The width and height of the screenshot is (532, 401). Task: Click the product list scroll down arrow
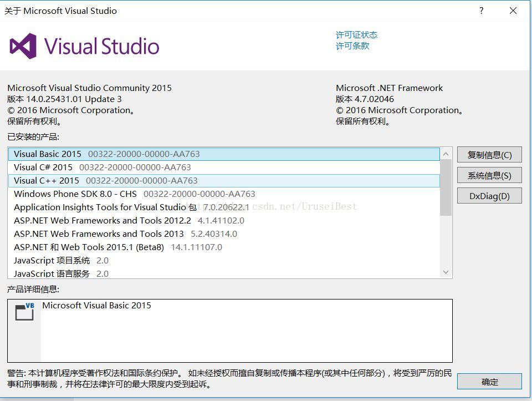click(x=446, y=272)
